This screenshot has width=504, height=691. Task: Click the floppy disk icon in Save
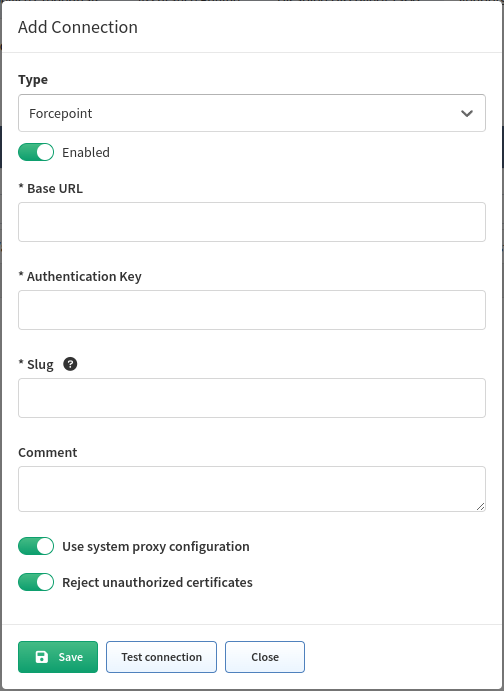pos(42,657)
